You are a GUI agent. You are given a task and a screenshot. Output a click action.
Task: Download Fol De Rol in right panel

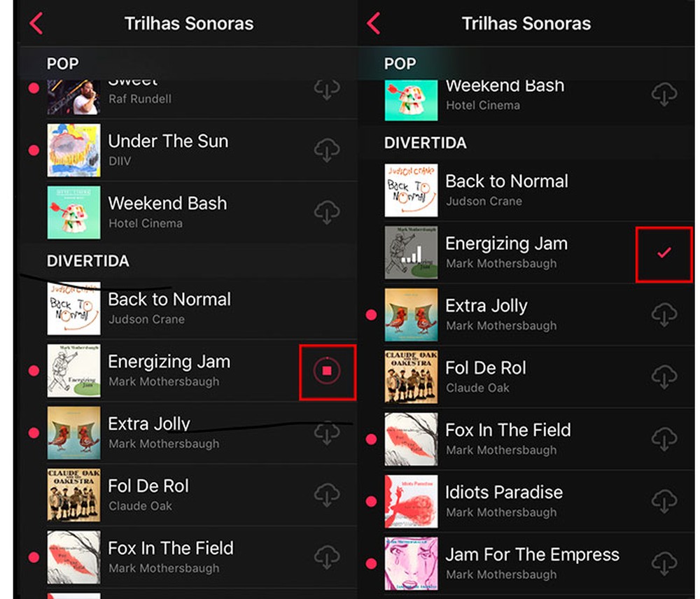pos(664,377)
